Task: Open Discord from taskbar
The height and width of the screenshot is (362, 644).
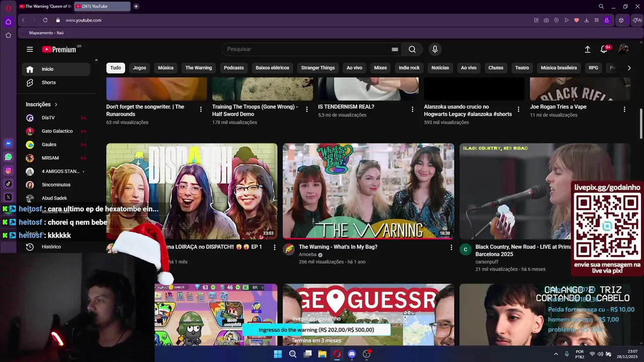Action: (352, 354)
